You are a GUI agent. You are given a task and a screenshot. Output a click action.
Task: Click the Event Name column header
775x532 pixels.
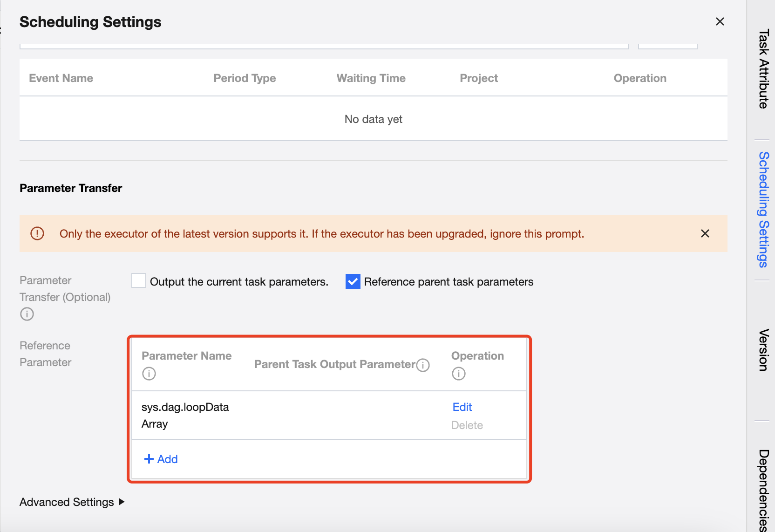[61, 78]
